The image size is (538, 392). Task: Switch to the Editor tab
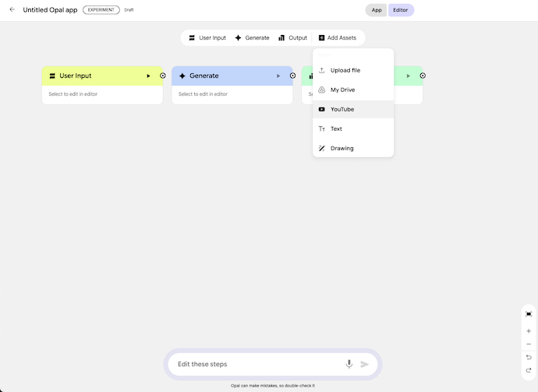pos(401,10)
